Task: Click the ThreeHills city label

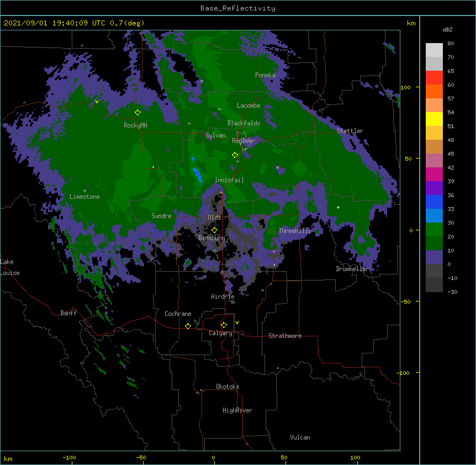Action: click(x=295, y=231)
